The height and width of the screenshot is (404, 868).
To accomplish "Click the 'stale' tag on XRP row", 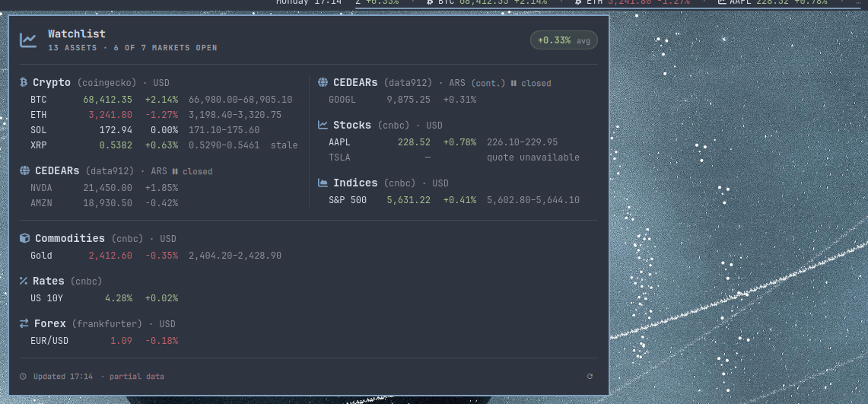I will click(284, 145).
